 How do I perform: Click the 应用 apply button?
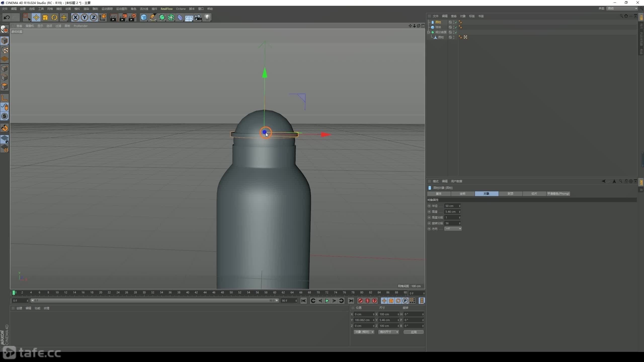point(414,332)
